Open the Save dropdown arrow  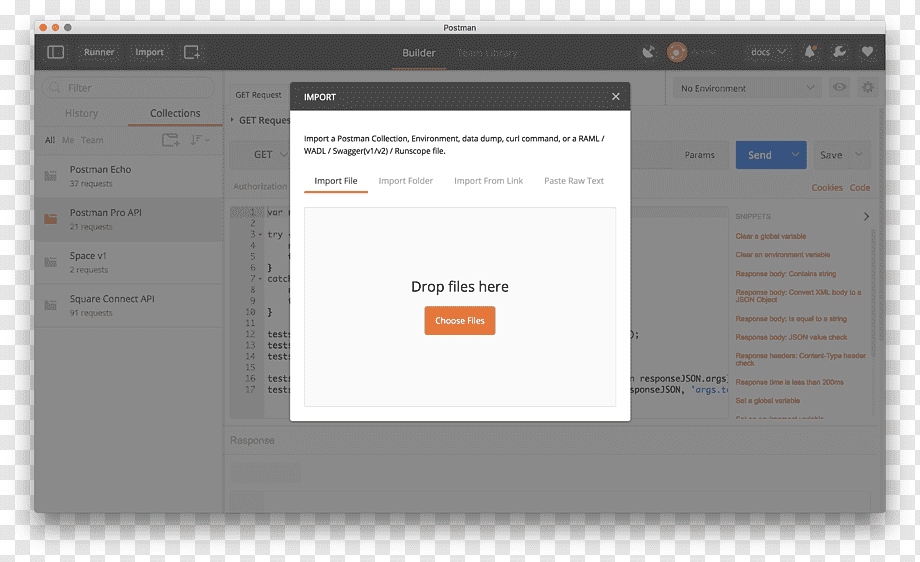click(859, 155)
